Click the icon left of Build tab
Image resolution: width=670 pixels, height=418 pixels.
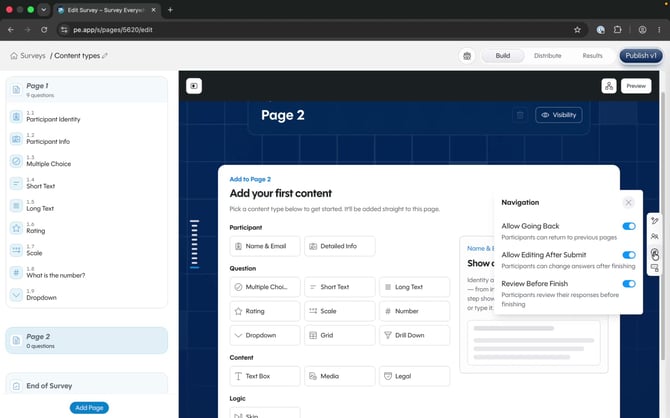(467, 56)
